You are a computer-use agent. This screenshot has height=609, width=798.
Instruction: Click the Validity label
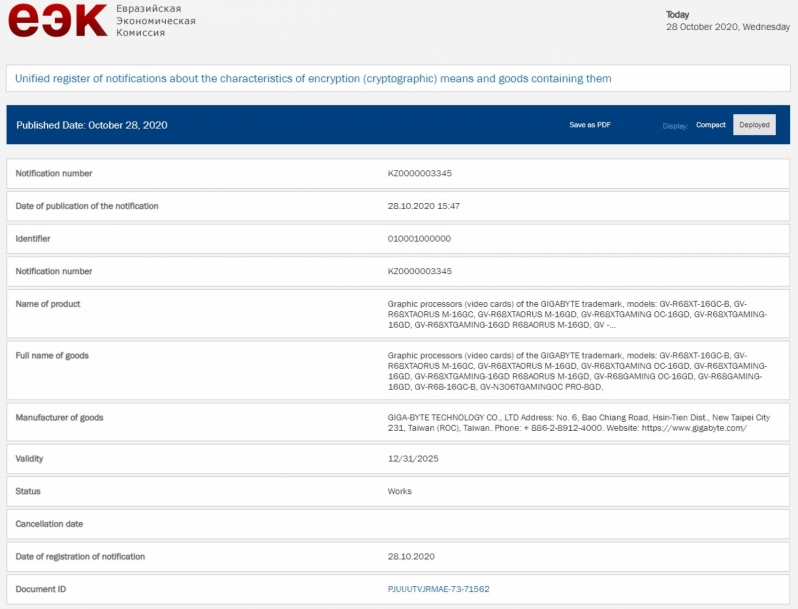click(29, 459)
